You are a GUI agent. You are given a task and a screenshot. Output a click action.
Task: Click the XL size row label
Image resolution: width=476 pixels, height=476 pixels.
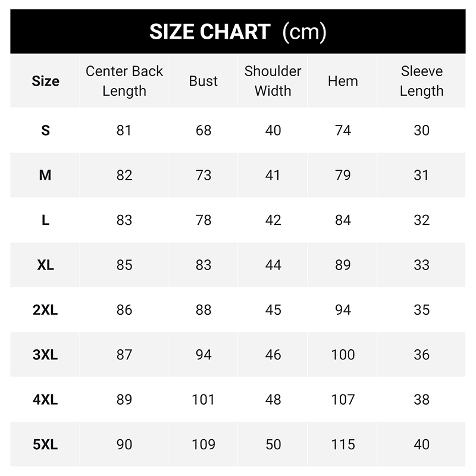click(x=45, y=265)
